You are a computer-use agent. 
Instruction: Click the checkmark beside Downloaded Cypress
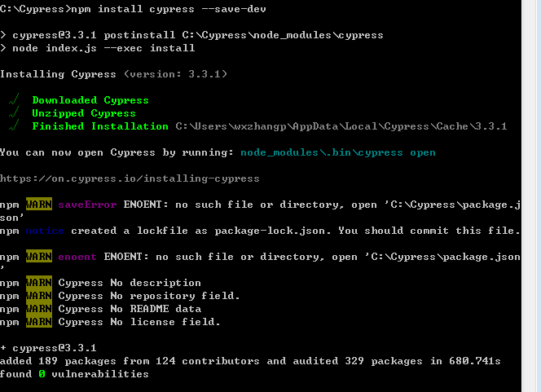coord(15,100)
